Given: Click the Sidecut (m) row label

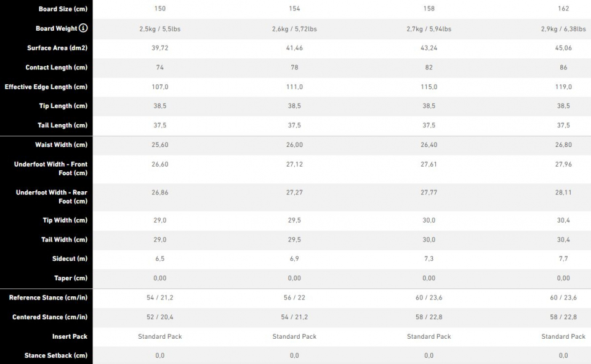Looking at the screenshot, I should click(x=70, y=259).
